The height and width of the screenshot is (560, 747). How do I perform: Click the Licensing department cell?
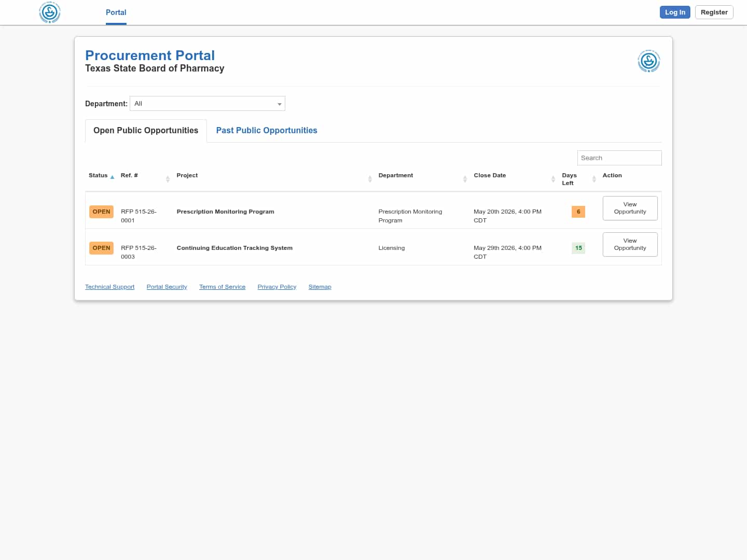(x=391, y=248)
